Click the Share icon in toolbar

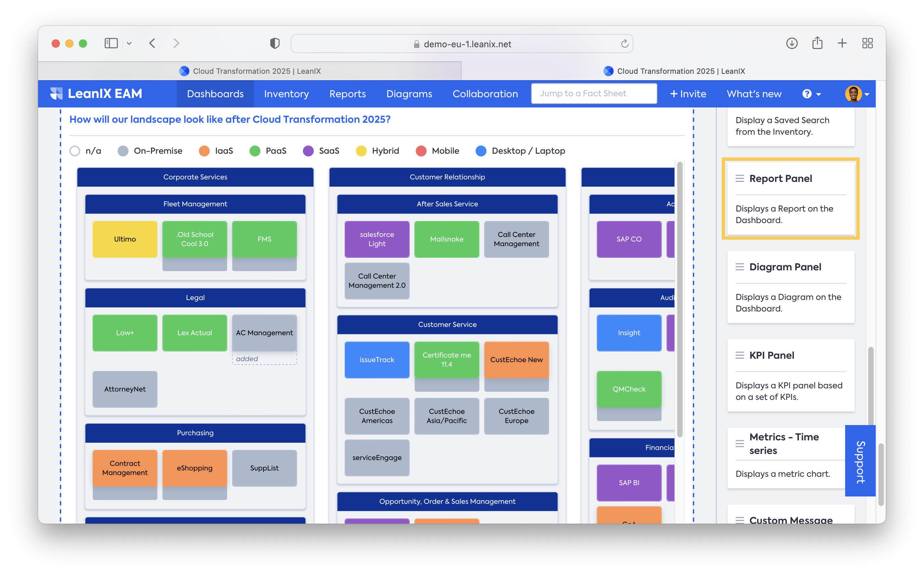pyautogui.click(x=817, y=43)
